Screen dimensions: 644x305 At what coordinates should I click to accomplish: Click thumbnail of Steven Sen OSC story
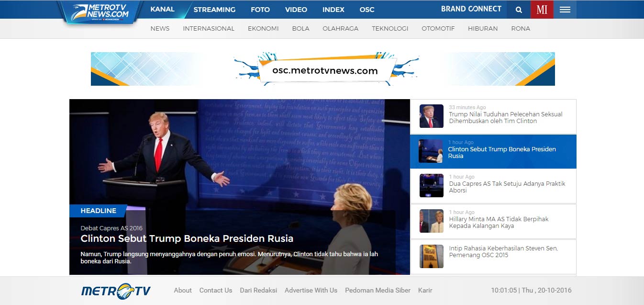click(x=432, y=257)
